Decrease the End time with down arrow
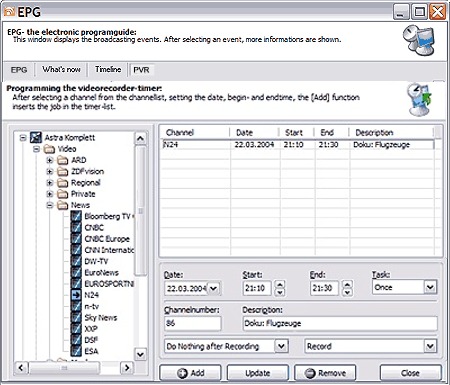The image size is (450, 385). pyautogui.click(x=347, y=292)
